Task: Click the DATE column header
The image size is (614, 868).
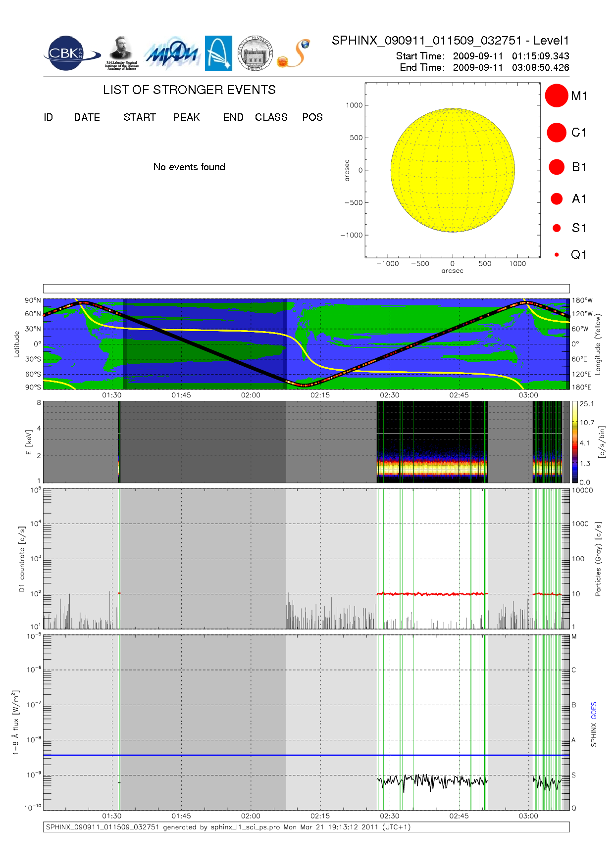Action: (x=87, y=117)
